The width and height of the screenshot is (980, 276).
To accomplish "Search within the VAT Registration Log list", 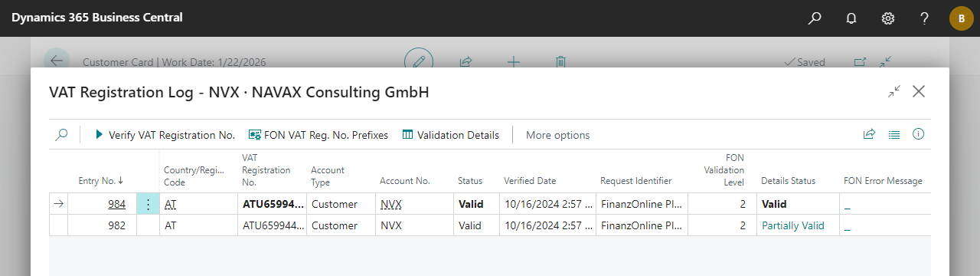I will [x=61, y=134].
